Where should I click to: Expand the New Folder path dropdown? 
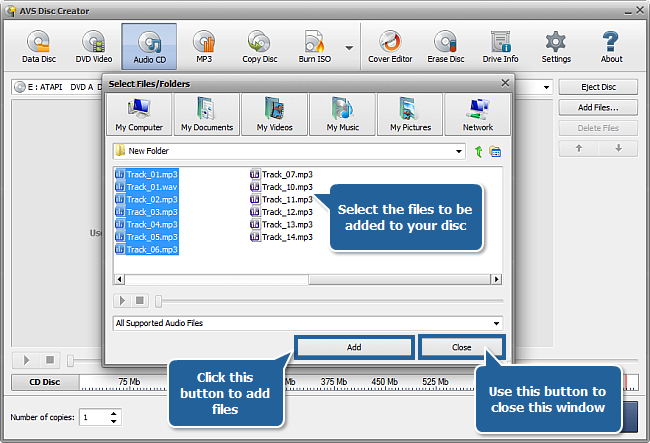pos(458,151)
